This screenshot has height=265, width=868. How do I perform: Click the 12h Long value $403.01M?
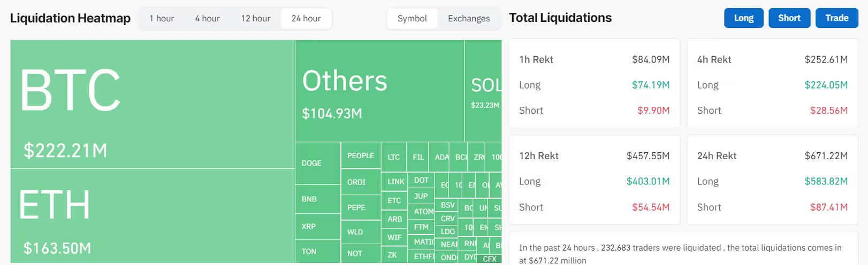[648, 182]
